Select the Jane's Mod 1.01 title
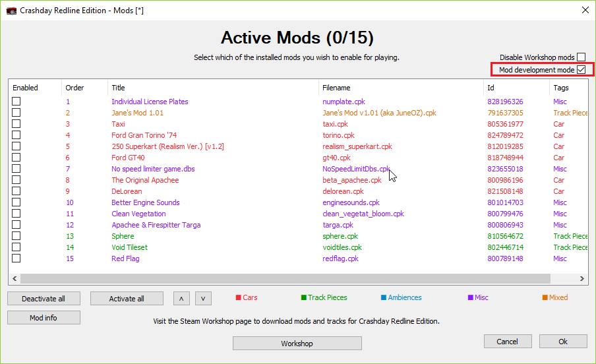The width and height of the screenshot is (596, 364). (x=137, y=113)
